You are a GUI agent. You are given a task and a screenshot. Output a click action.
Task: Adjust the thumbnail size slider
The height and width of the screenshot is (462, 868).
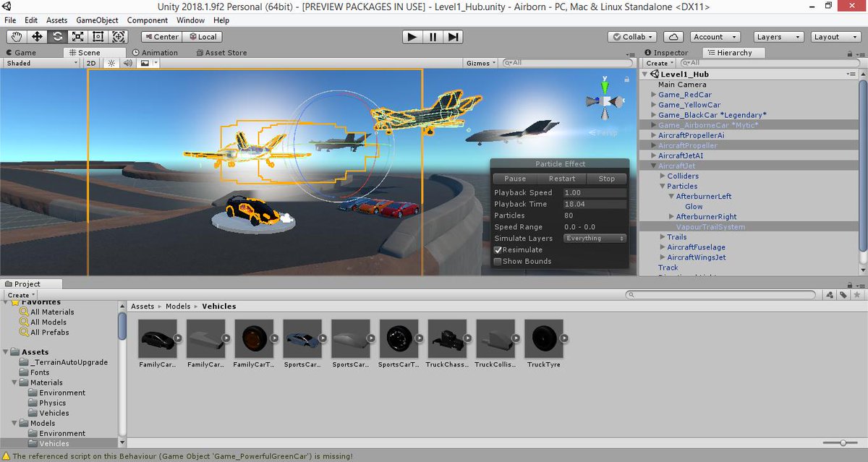tap(843, 442)
